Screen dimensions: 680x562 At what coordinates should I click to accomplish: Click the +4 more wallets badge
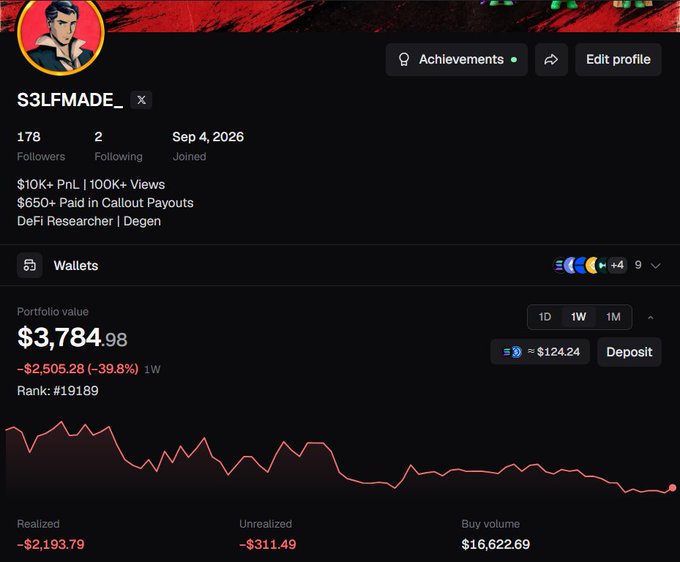click(x=617, y=265)
